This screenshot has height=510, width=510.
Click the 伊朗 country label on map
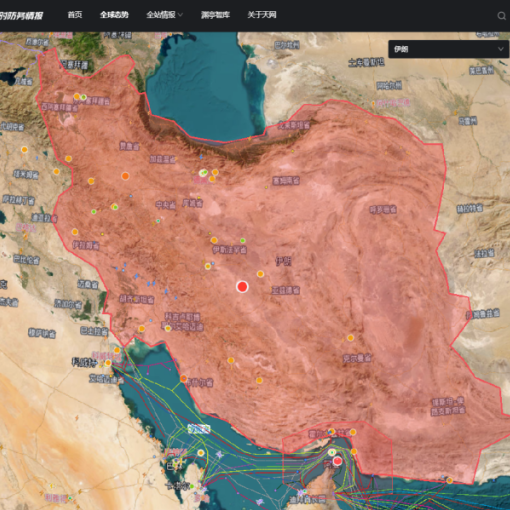pos(283,261)
